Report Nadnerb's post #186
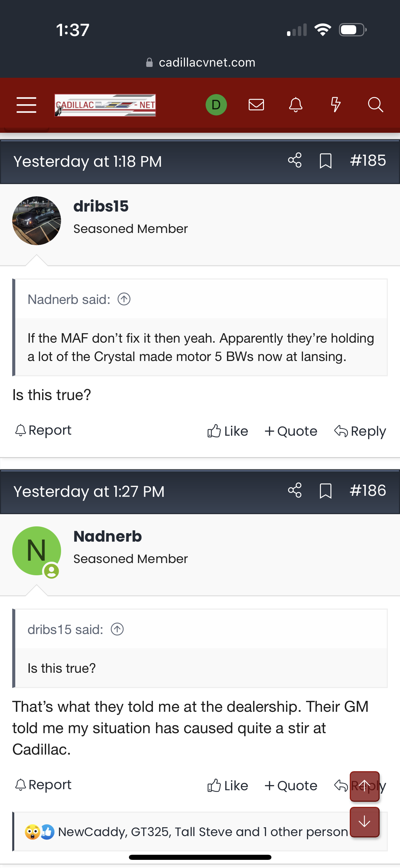Screen dimensions: 400x868 pos(43,785)
